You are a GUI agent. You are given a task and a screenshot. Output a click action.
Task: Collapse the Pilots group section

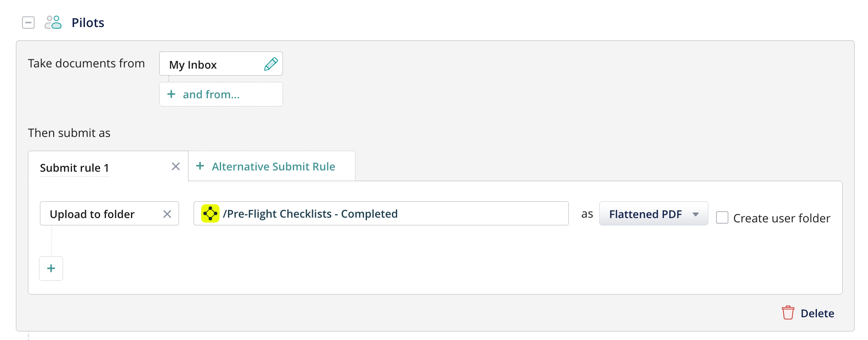(x=28, y=22)
